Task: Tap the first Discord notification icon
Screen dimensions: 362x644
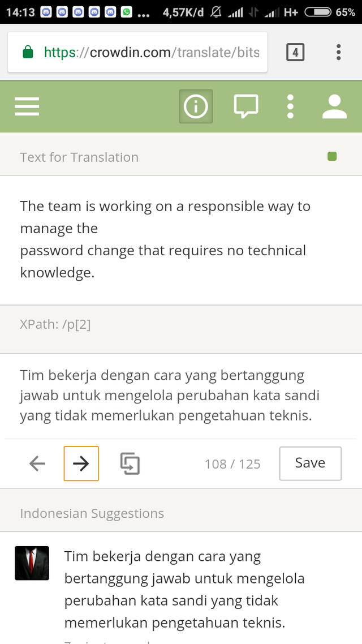Action: pos(46,12)
